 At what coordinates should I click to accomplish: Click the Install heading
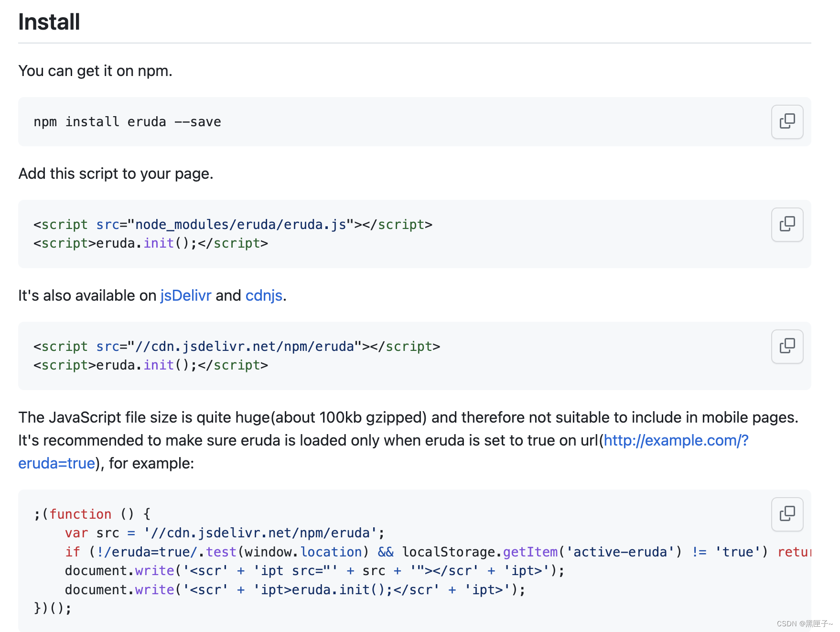pos(49,22)
